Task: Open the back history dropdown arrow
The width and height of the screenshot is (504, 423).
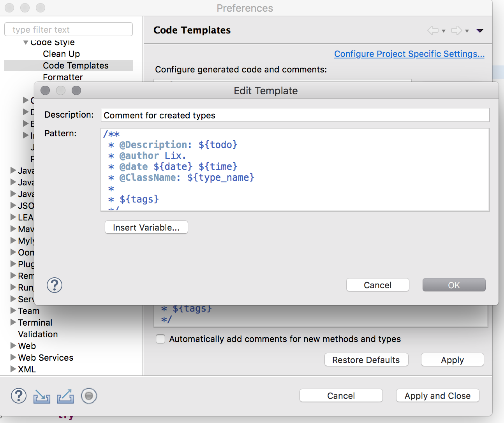Action: (443, 31)
